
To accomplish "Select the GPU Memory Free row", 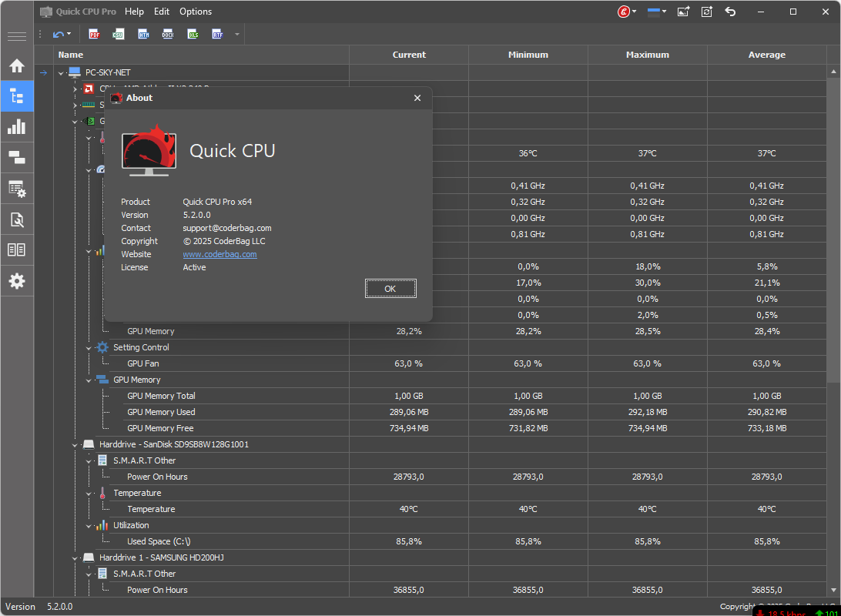I will [440, 428].
